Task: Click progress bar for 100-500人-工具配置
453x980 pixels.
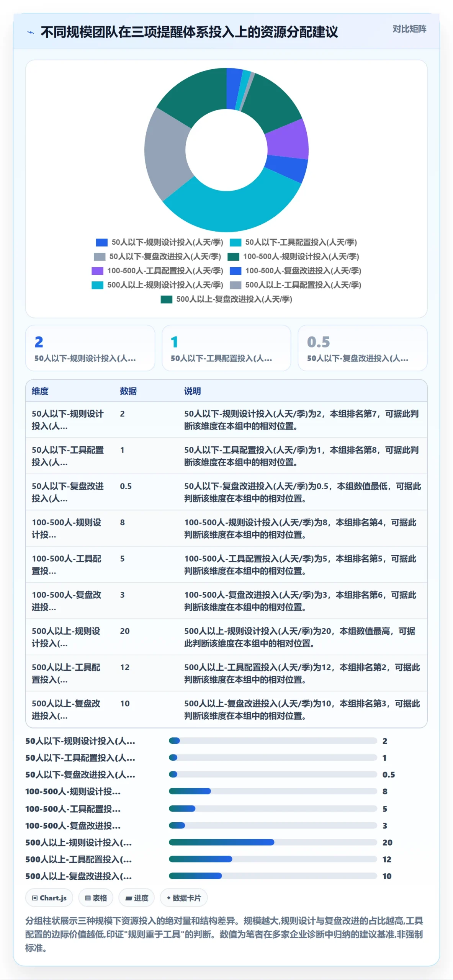Action: [x=273, y=808]
